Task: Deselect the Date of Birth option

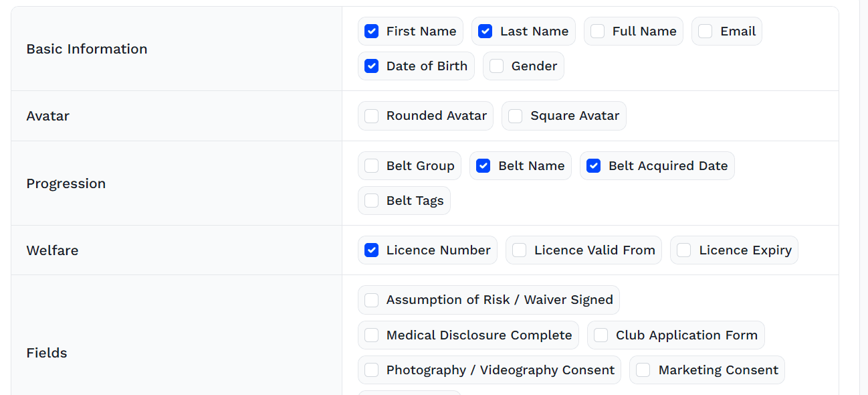Action: (372, 66)
